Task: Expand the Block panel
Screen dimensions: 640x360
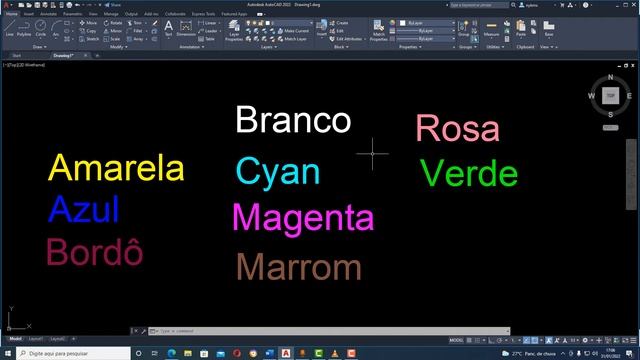Action: point(341,47)
